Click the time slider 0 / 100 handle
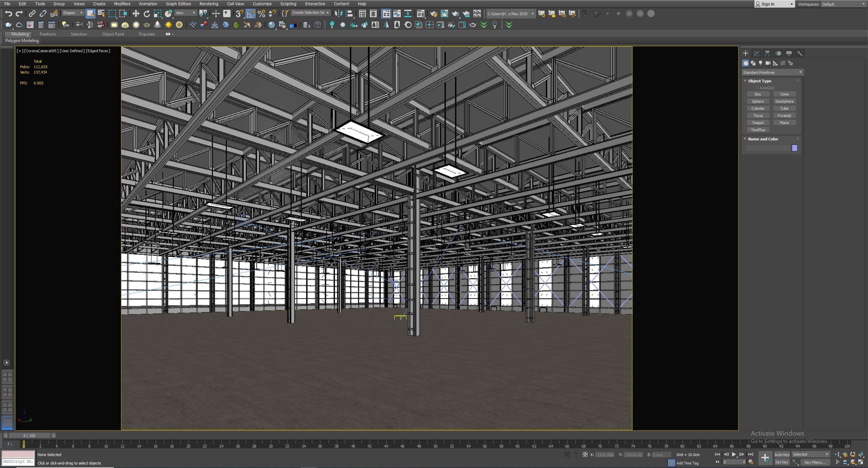Screen dimensions: 868x468 [29, 435]
